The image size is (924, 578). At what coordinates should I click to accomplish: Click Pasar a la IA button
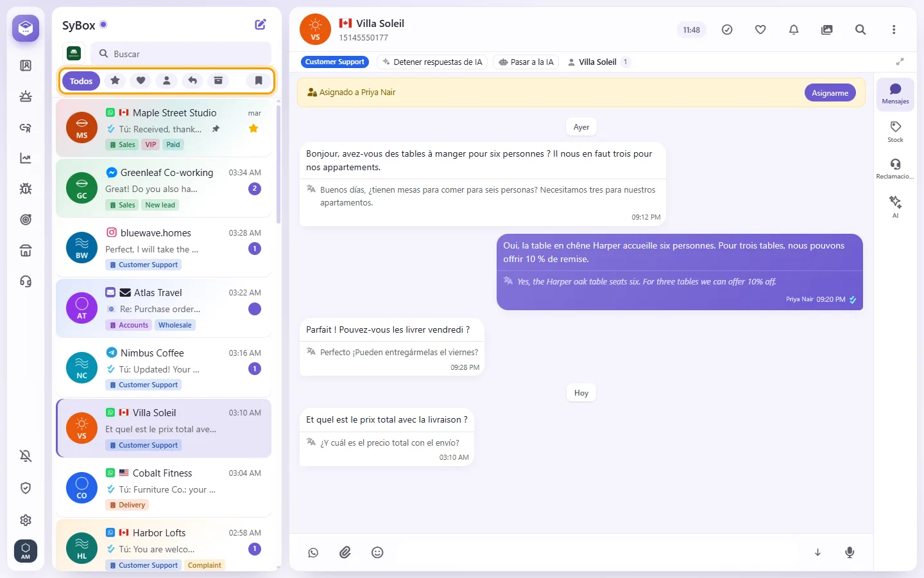tap(526, 62)
